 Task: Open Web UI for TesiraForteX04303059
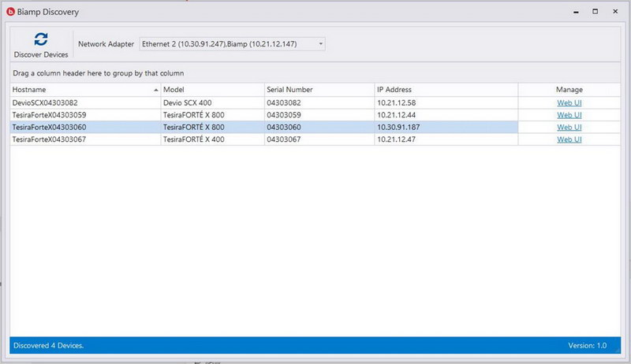pyautogui.click(x=569, y=115)
